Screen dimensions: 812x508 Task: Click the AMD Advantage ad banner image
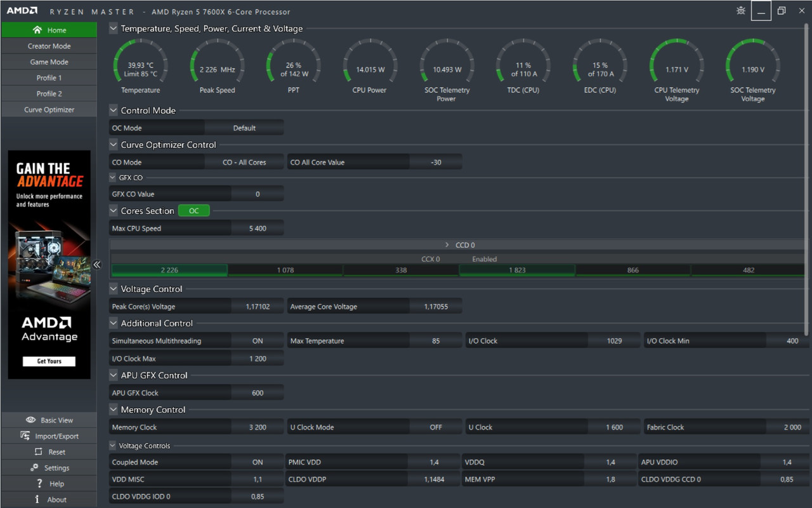[x=49, y=265]
